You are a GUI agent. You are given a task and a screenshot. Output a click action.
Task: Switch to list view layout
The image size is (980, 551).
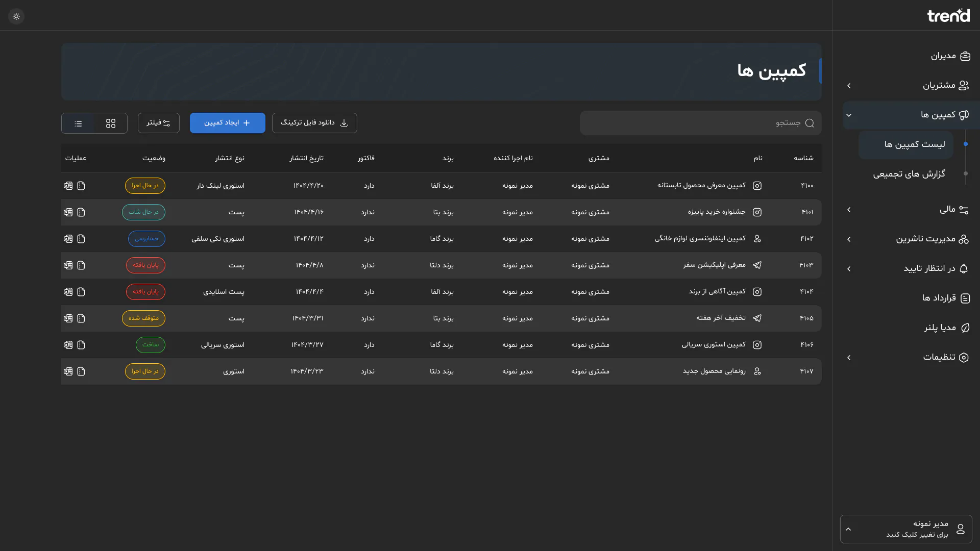tap(78, 123)
